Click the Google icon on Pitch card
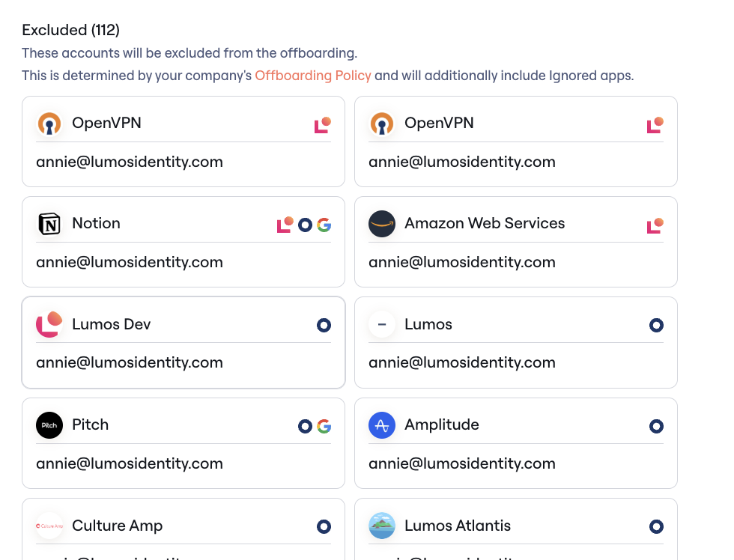This screenshot has height=560, width=734. (324, 426)
